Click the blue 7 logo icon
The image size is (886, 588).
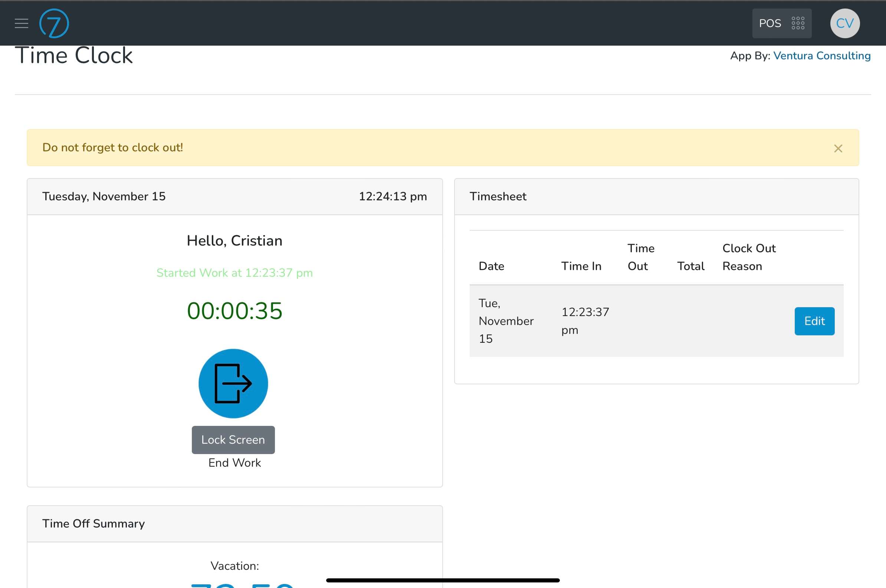[x=54, y=23]
